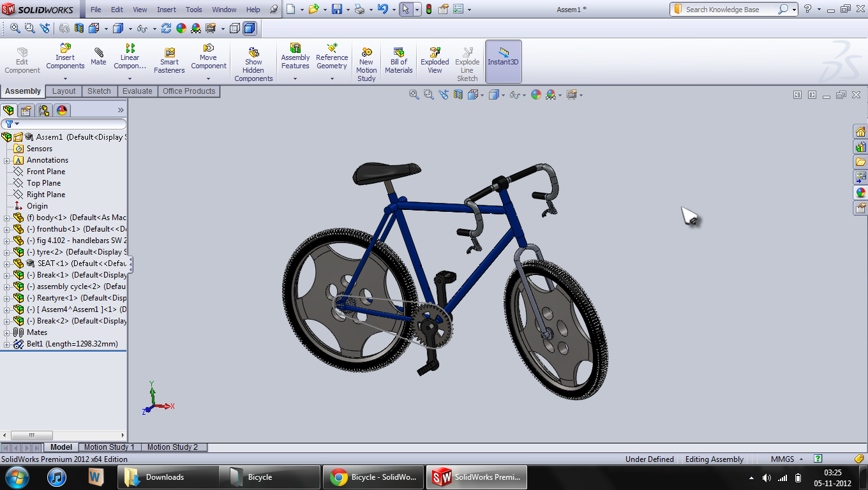This screenshot has height=490, width=868.
Task: Open the Assembly Features dropdown arrow
Action: point(296,78)
